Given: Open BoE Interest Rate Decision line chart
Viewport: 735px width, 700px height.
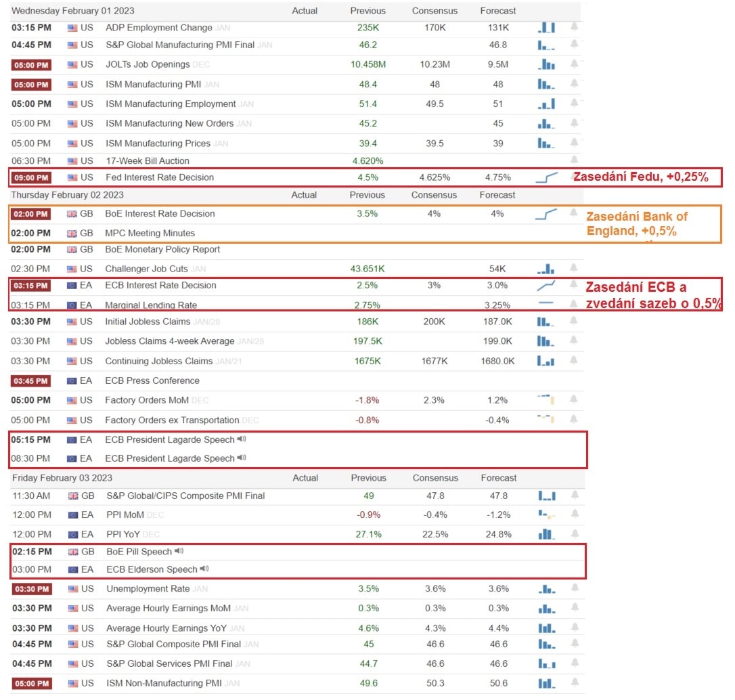Looking at the screenshot, I should coord(545,215).
